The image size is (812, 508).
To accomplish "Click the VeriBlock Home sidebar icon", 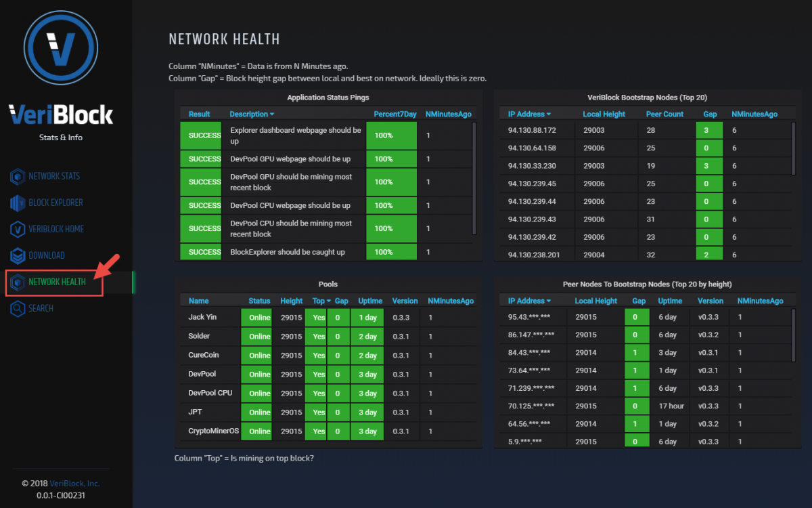I will pyautogui.click(x=18, y=229).
